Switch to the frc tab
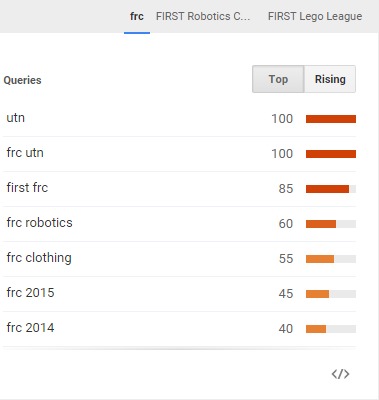Image resolution: width=379 pixels, height=400 pixels. tap(137, 16)
